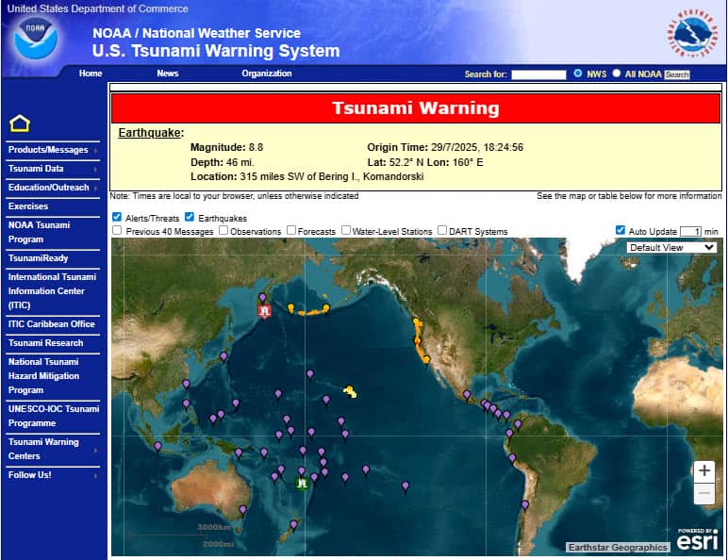This screenshot has width=728, height=560.
Task: Click the Search button
Action: coord(676,74)
